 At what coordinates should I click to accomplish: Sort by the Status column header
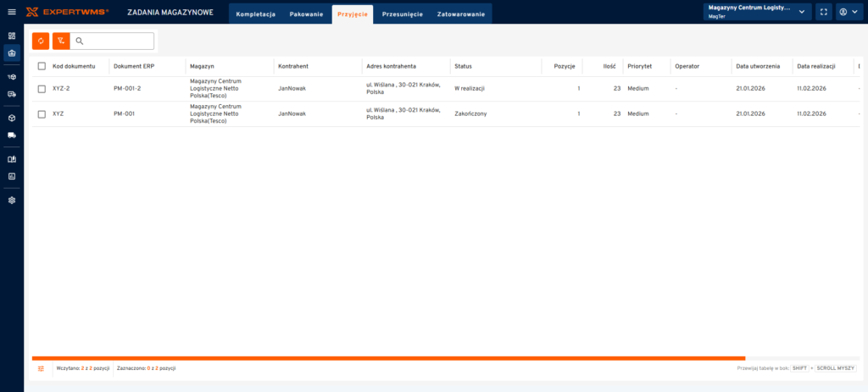[x=464, y=66]
